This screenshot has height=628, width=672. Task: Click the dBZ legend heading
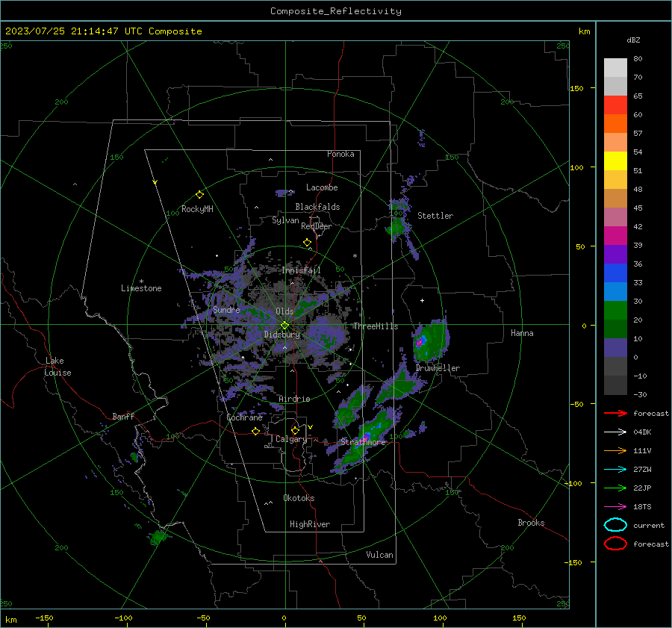coord(633,40)
